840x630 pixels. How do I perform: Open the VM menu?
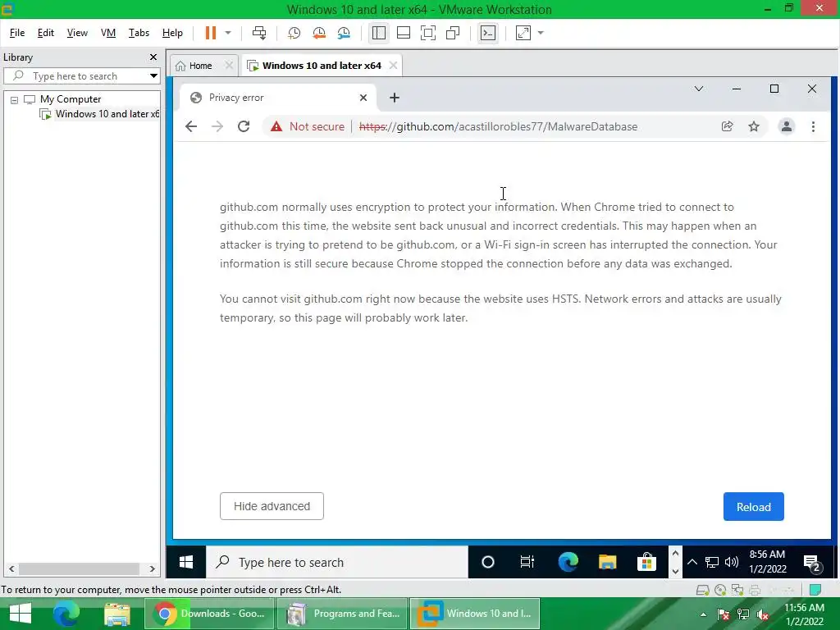(108, 33)
